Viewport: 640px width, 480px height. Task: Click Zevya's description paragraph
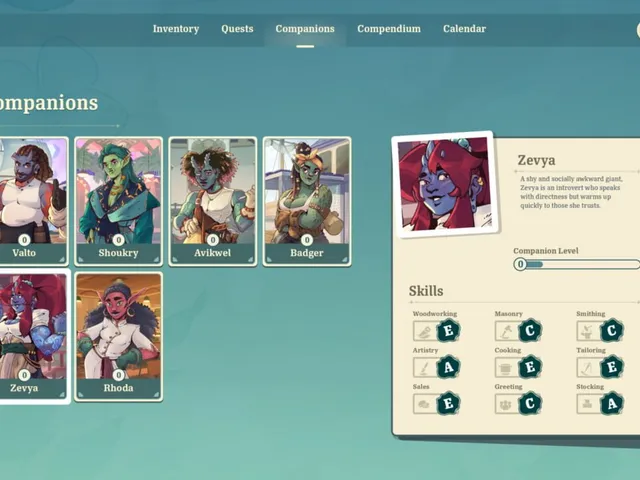pyautogui.click(x=571, y=192)
